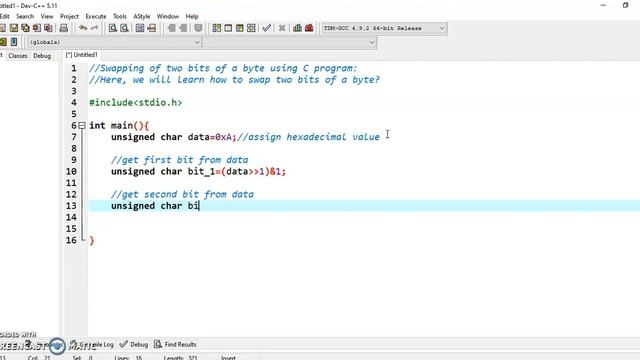Open the Execute menu
Screen dimensions: 640x360
[96, 16]
